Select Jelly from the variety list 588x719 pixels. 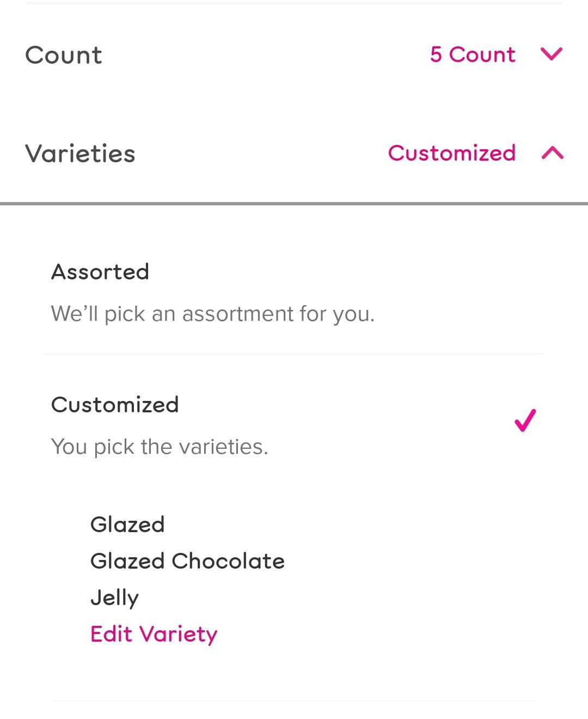tap(114, 597)
